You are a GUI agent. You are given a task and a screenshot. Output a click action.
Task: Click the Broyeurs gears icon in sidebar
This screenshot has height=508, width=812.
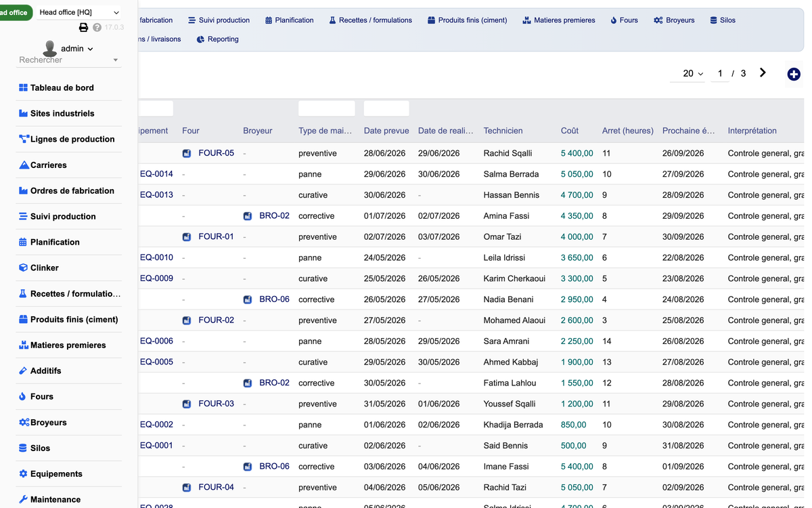pyautogui.click(x=24, y=423)
